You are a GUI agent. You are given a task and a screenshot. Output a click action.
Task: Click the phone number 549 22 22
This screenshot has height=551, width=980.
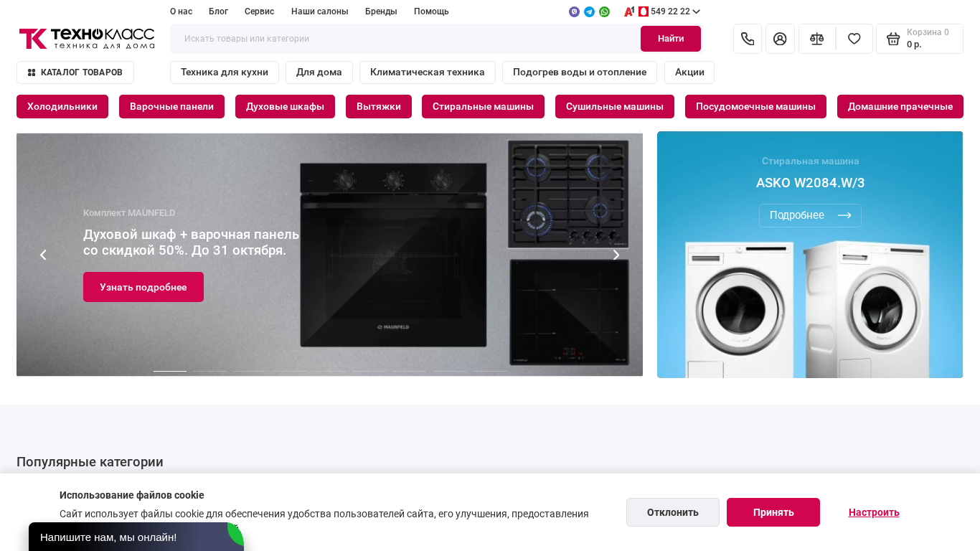[x=670, y=11]
